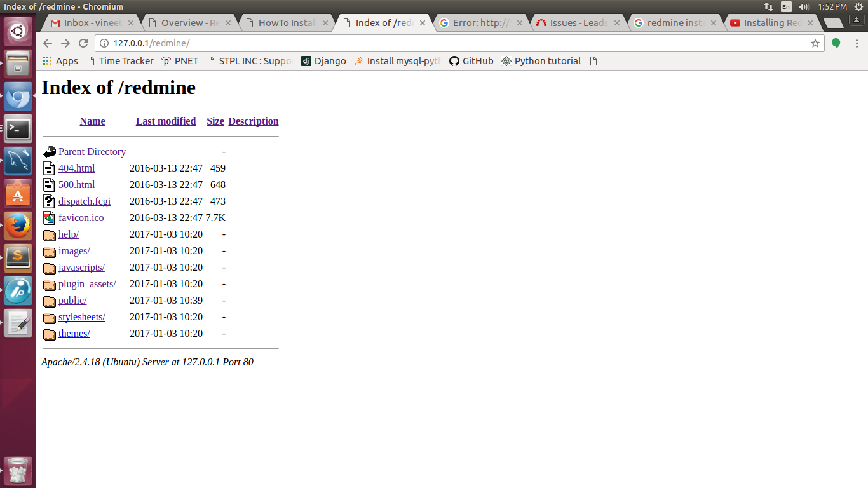Go back to the previous page
This screenshot has width=868, height=488.
coord(48,43)
